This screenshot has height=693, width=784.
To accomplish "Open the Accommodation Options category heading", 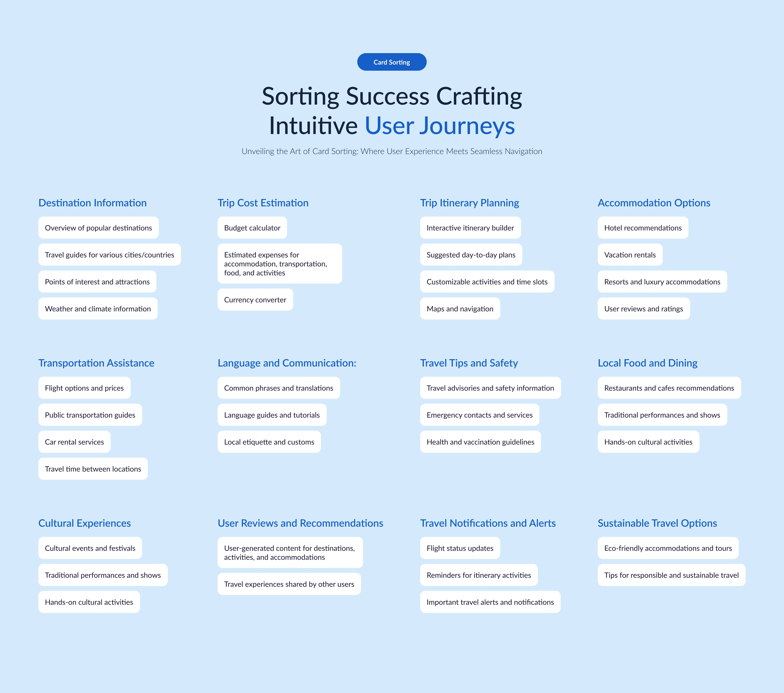I will pyautogui.click(x=654, y=203).
